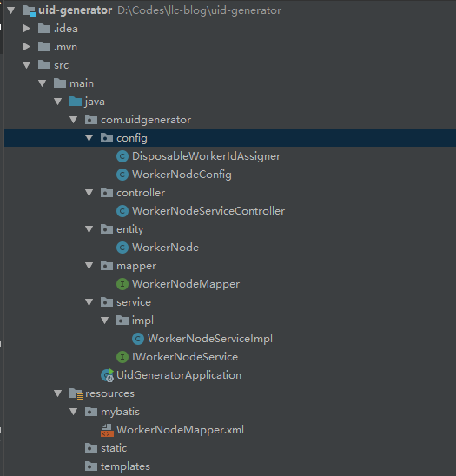Collapse the service package arrow

pyautogui.click(x=89, y=302)
